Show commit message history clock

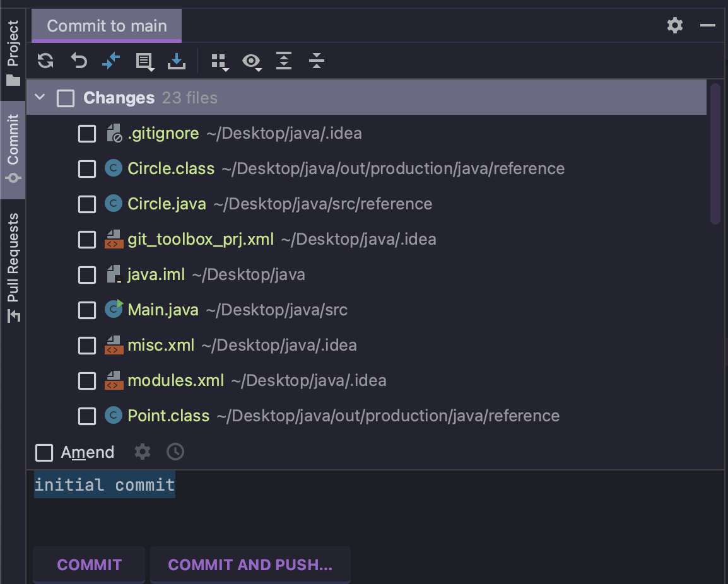tap(175, 452)
